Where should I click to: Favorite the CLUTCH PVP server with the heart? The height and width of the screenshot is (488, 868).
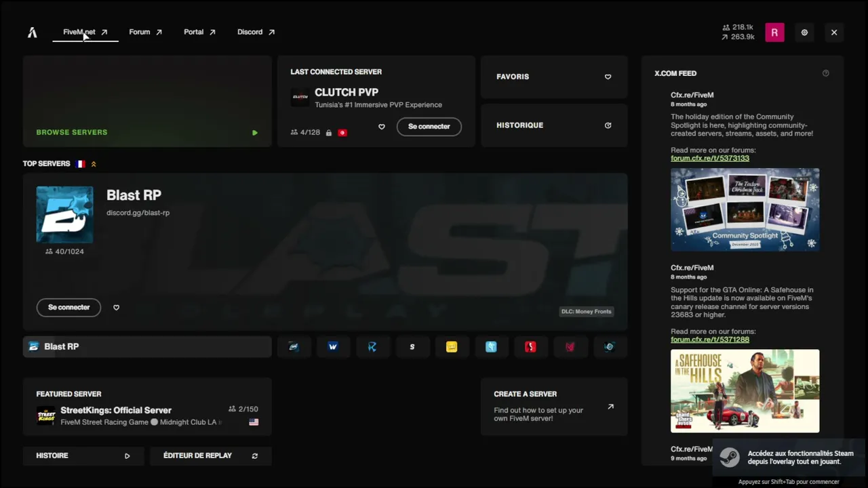coord(382,127)
